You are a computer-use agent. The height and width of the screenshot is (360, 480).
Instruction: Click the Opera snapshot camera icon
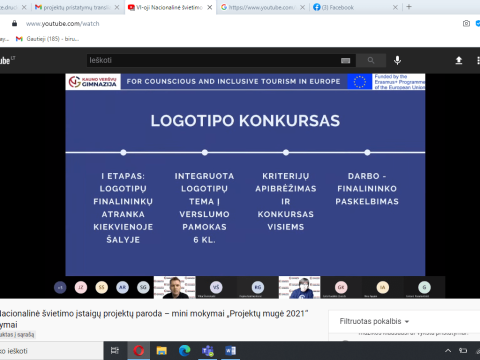pyautogui.click(x=466, y=23)
